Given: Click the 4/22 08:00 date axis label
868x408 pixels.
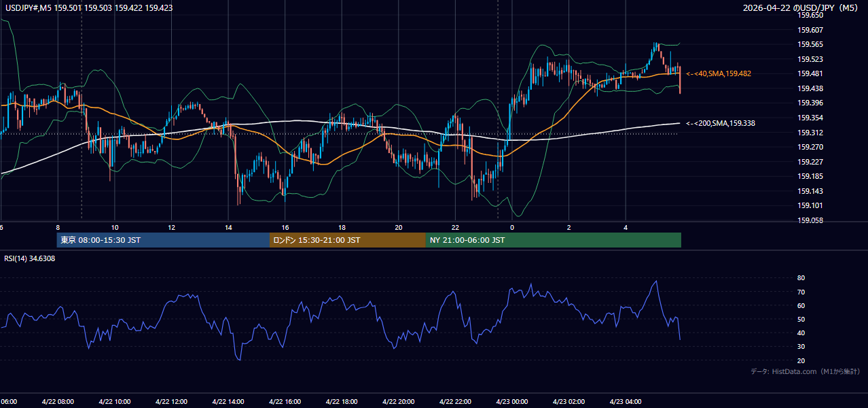Looking at the screenshot, I should tap(57, 402).
